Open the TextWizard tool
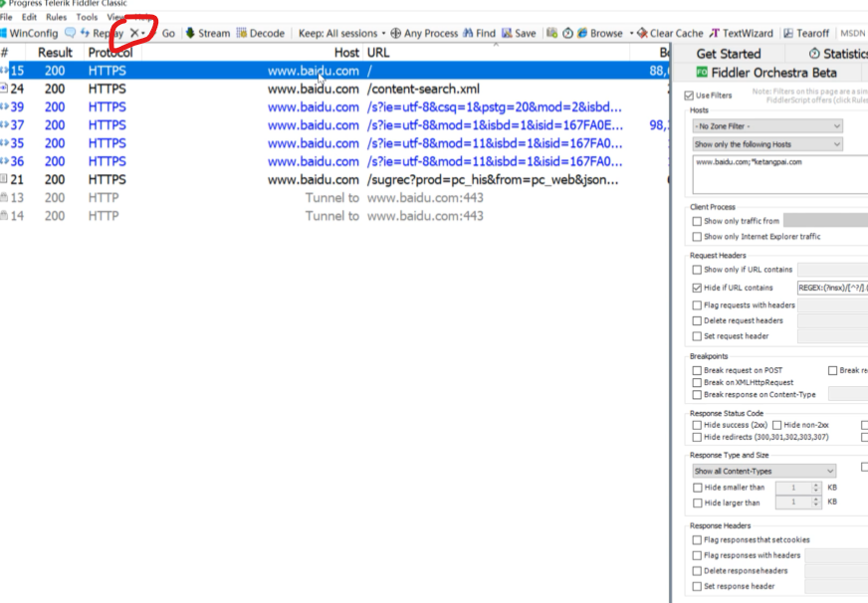 (x=742, y=33)
